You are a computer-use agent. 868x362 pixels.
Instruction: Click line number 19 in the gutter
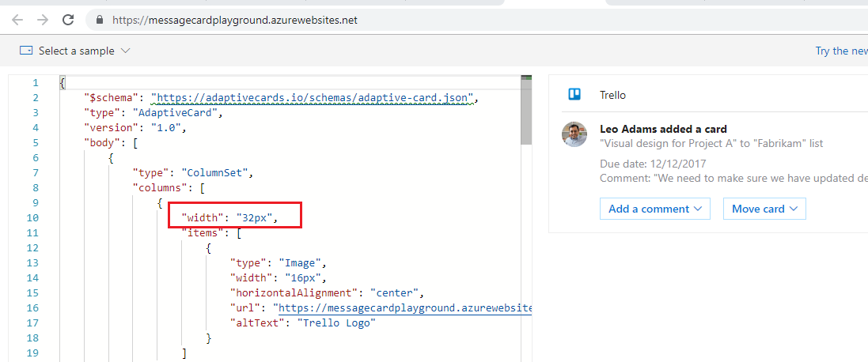click(x=32, y=353)
